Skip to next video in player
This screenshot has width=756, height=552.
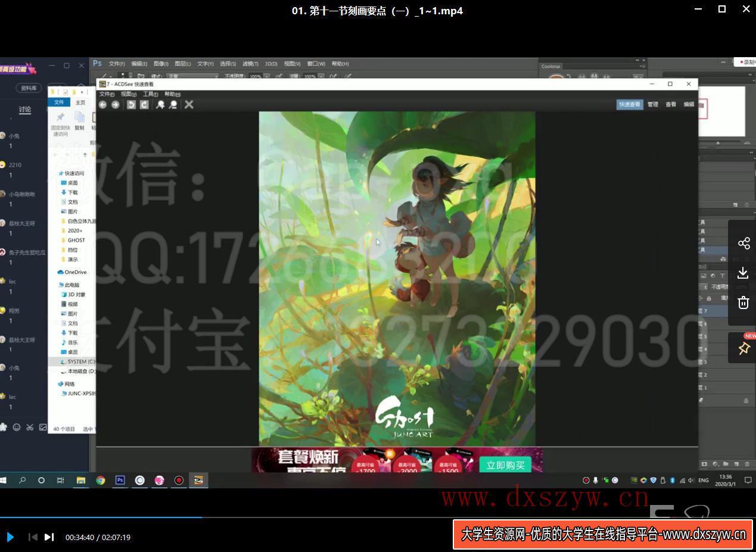49,537
